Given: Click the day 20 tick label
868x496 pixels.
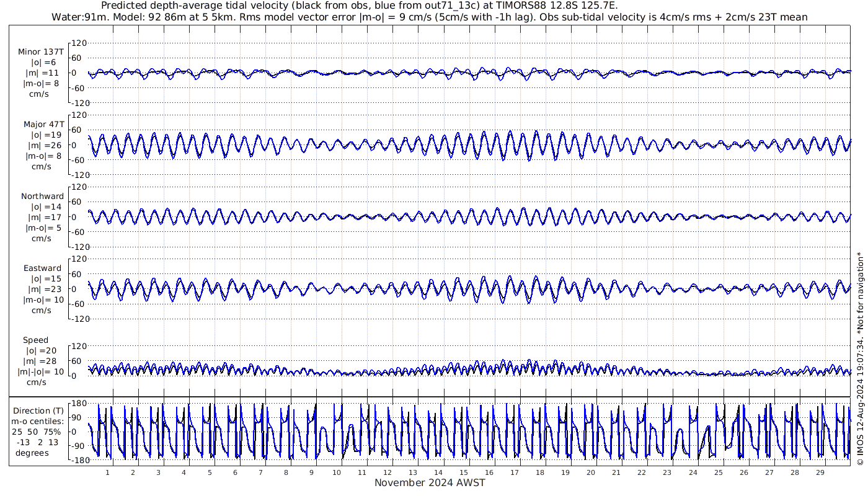Looking at the screenshot, I should [591, 472].
